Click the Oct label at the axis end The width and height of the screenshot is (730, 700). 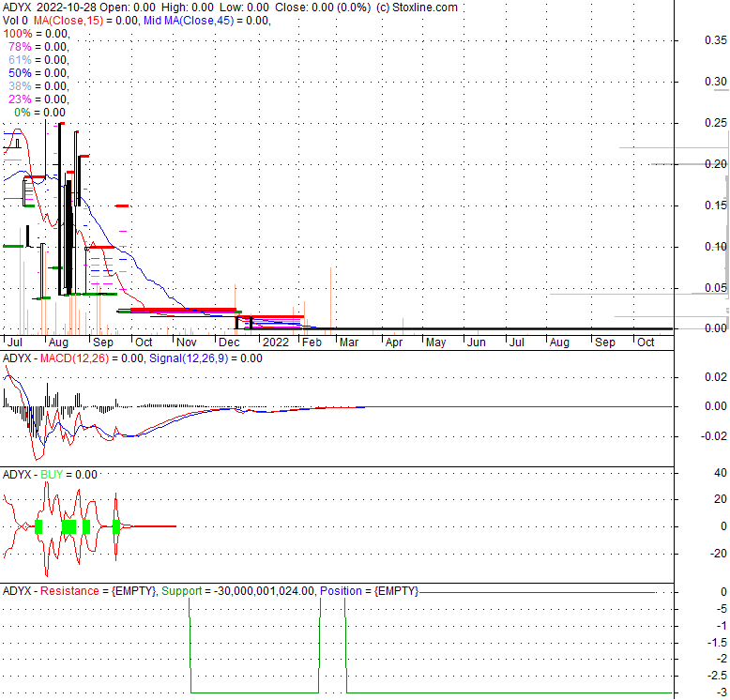click(x=646, y=342)
